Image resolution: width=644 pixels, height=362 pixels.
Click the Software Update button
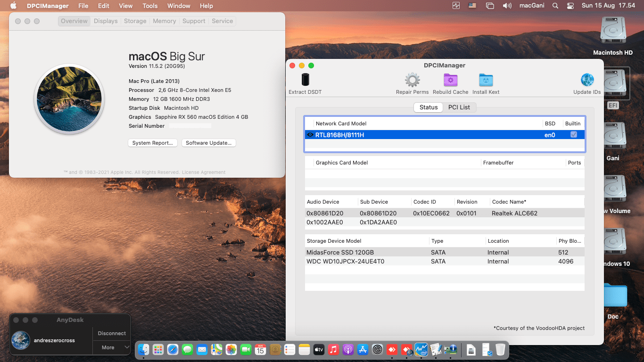point(209,143)
